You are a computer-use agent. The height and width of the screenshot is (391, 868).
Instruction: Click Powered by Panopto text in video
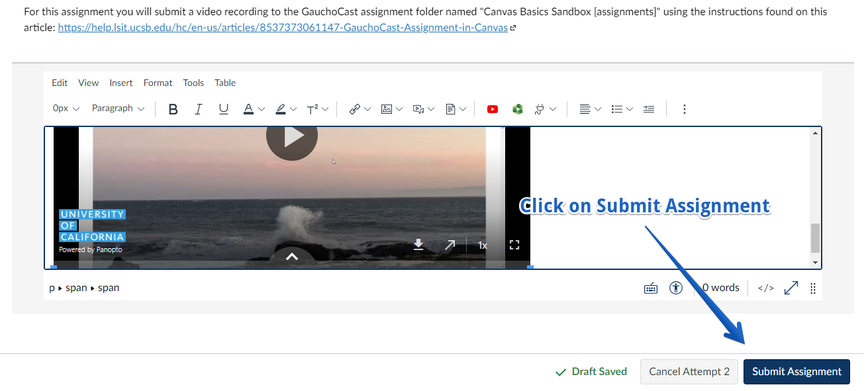91,249
